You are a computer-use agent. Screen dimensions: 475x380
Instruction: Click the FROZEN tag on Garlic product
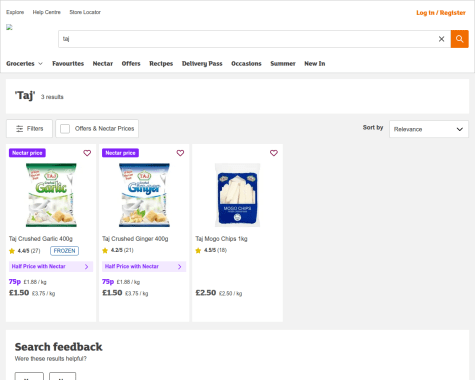(x=64, y=251)
